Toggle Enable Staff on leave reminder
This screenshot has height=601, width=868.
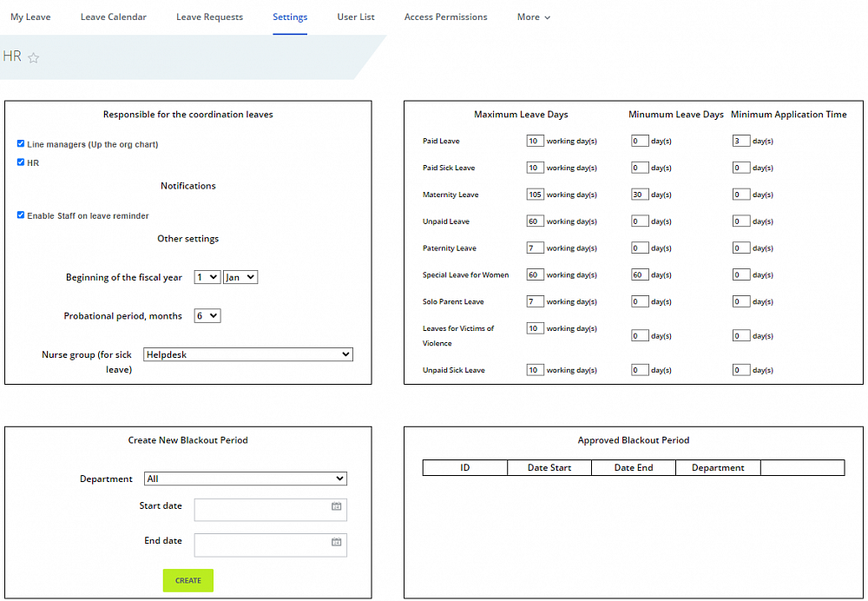[20, 215]
